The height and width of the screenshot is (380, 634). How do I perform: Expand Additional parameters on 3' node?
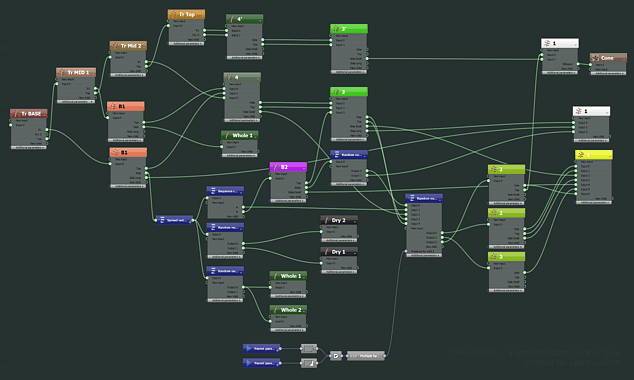pyautogui.click(x=349, y=72)
